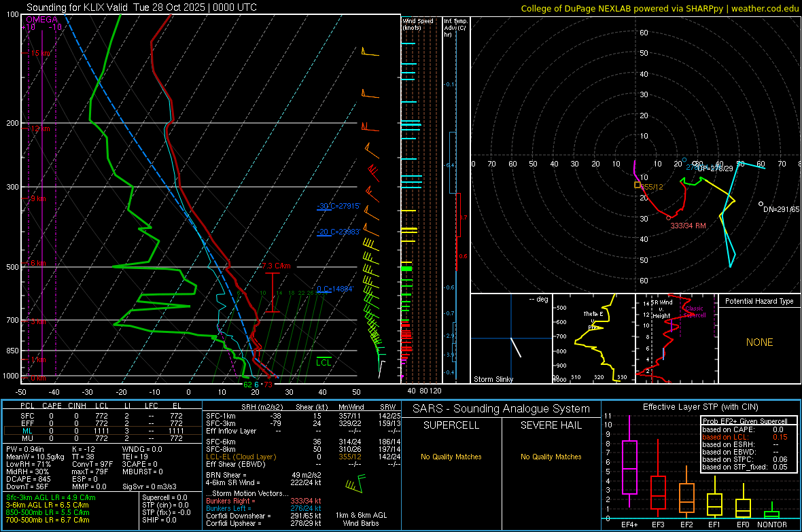Click the 'ConvT = 97F' value
This screenshot has width=802, height=532.
(92, 464)
